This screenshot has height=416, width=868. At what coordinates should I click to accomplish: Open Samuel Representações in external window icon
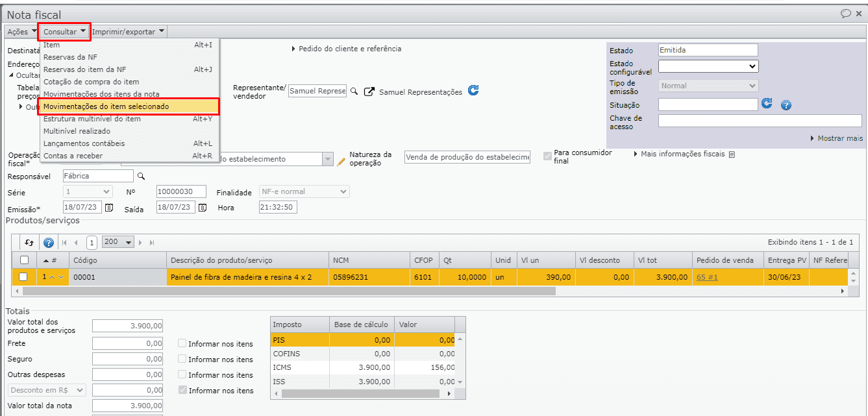369,92
